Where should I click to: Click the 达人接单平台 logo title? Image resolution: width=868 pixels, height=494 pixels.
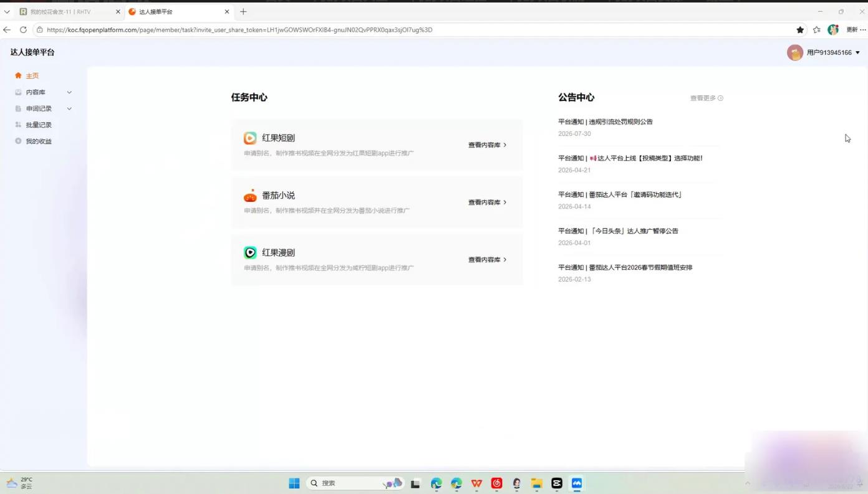coord(32,52)
